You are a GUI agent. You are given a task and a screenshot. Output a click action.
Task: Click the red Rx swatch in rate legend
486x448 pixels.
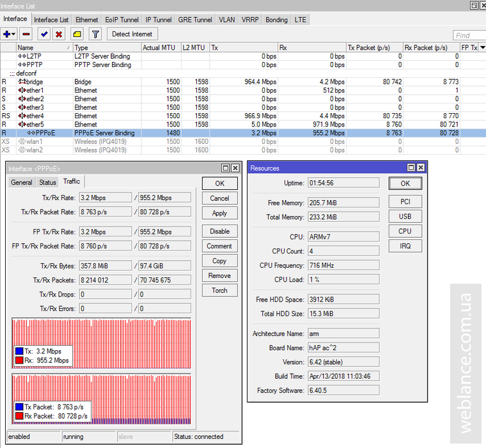coord(19,360)
